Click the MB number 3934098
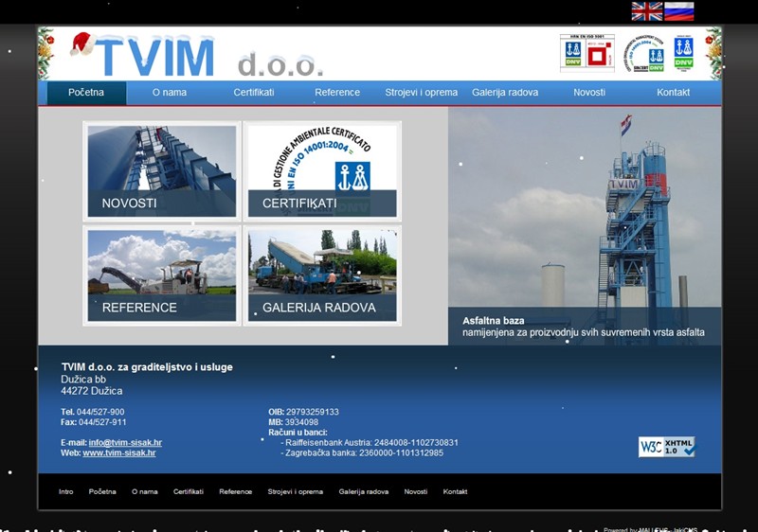This screenshot has height=532, width=758. point(301,422)
